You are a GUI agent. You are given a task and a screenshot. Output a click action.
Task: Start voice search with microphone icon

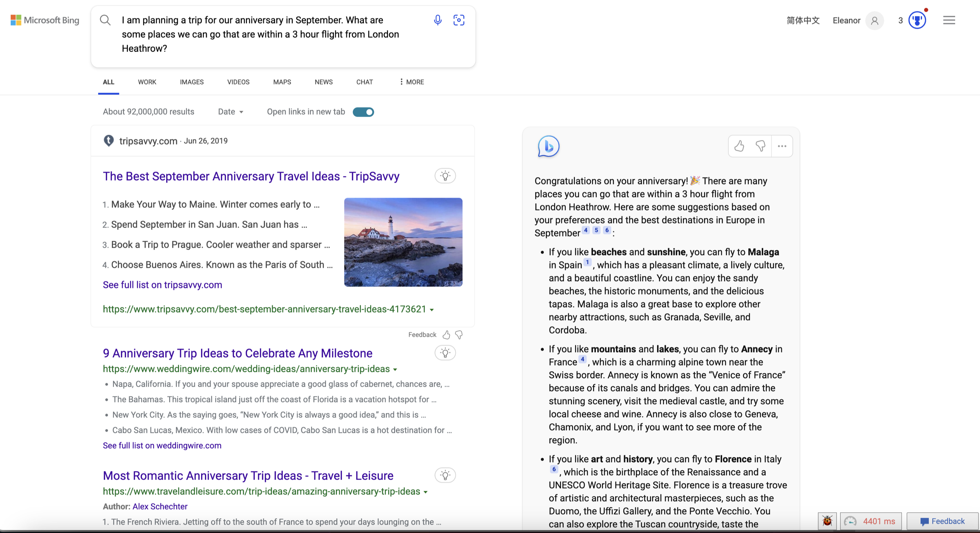(x=437, y=20)
